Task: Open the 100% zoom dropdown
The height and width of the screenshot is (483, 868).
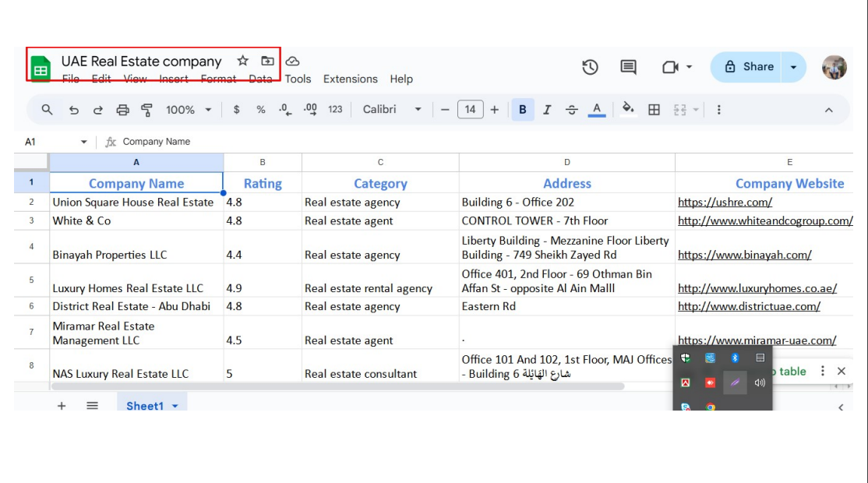Action: pos(189,110)
